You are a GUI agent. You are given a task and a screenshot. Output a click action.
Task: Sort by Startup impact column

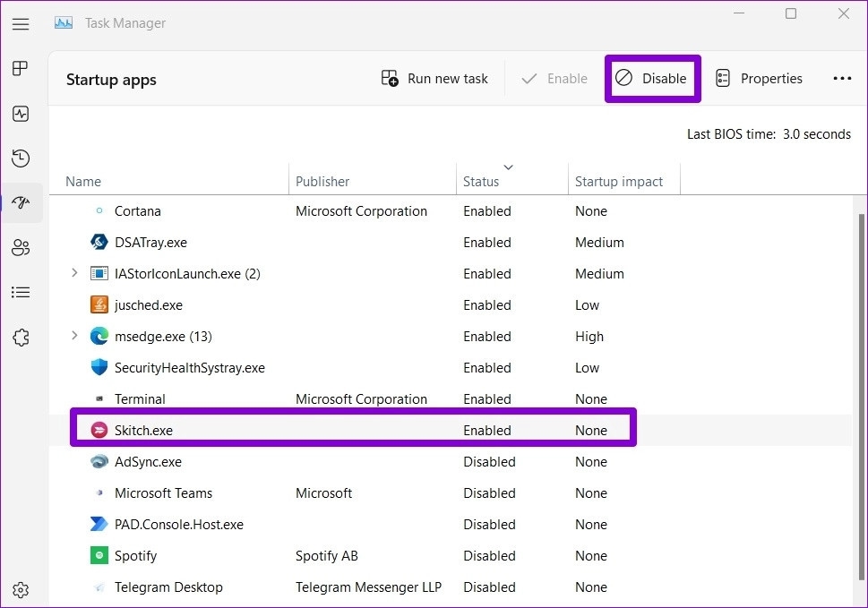pos(623,181)
